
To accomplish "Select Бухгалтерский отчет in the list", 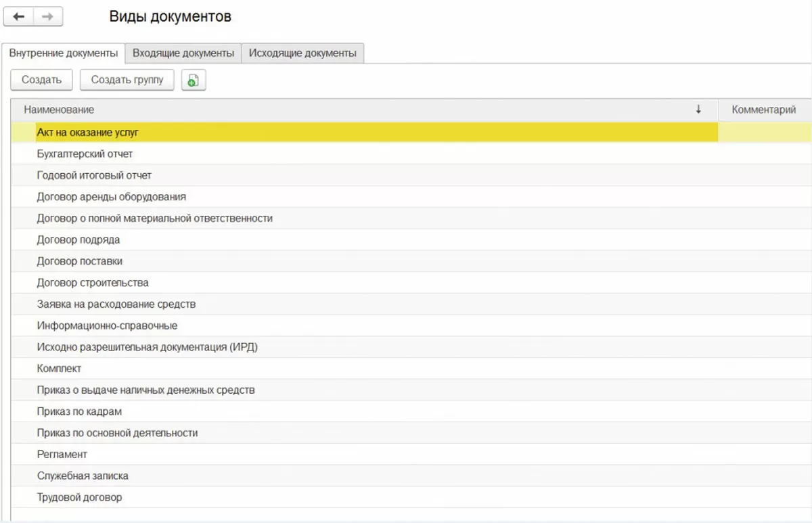I will click(x=85, y=154).
